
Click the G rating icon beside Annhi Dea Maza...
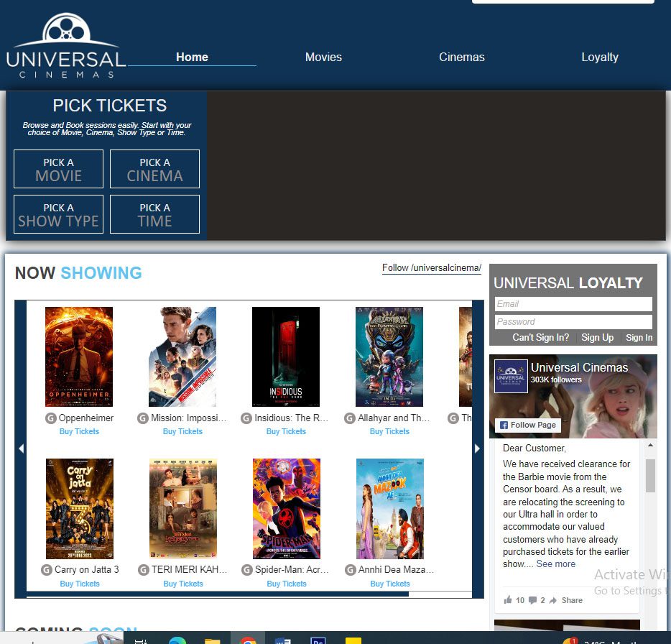(x=351, y=570)
